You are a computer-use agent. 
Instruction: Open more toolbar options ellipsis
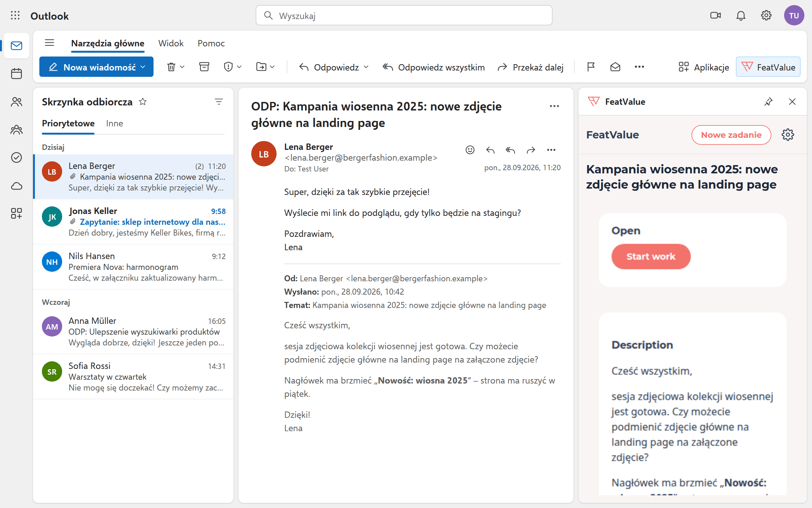[x=639, y=67]
